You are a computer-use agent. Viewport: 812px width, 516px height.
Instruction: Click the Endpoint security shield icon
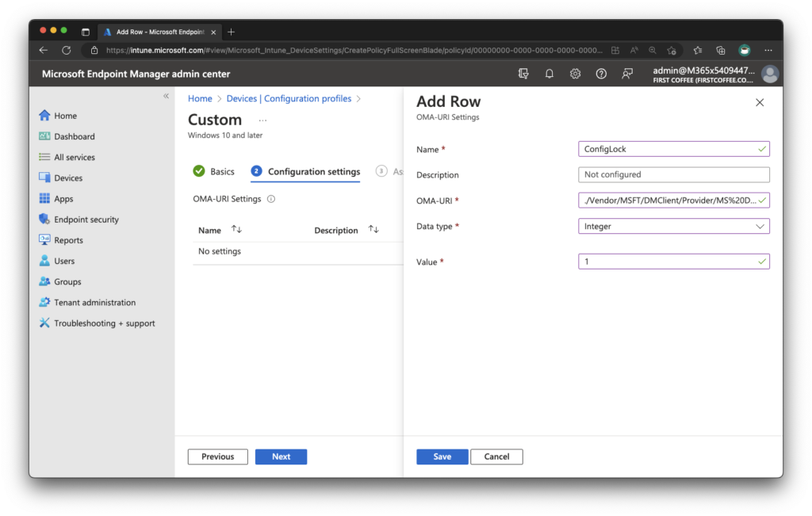[x=44, y=219]
